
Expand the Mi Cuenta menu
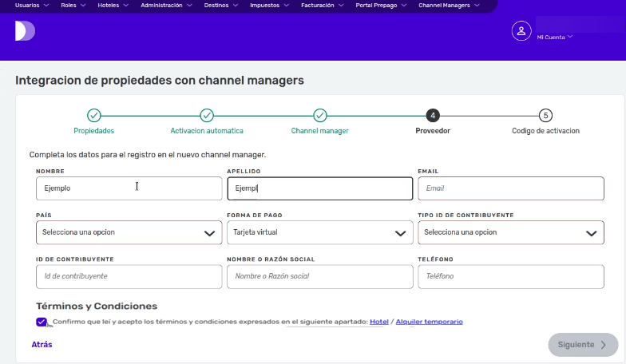554,37
